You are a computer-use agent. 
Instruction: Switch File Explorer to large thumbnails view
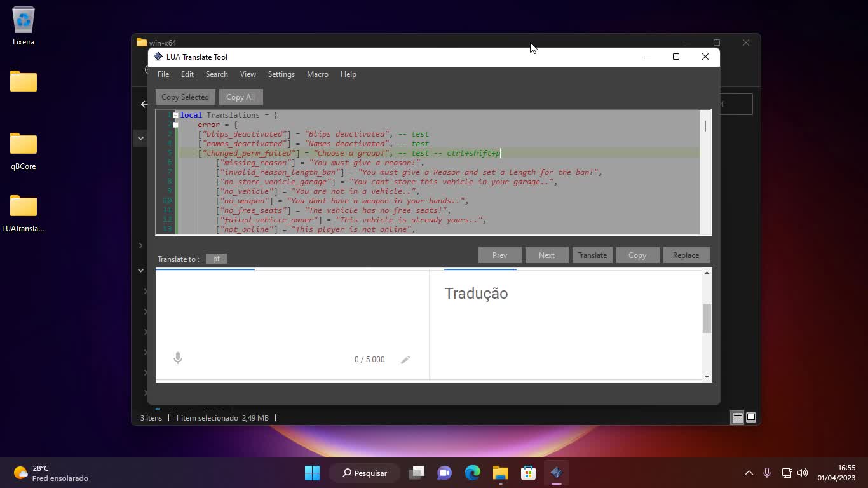coord(751,417)
